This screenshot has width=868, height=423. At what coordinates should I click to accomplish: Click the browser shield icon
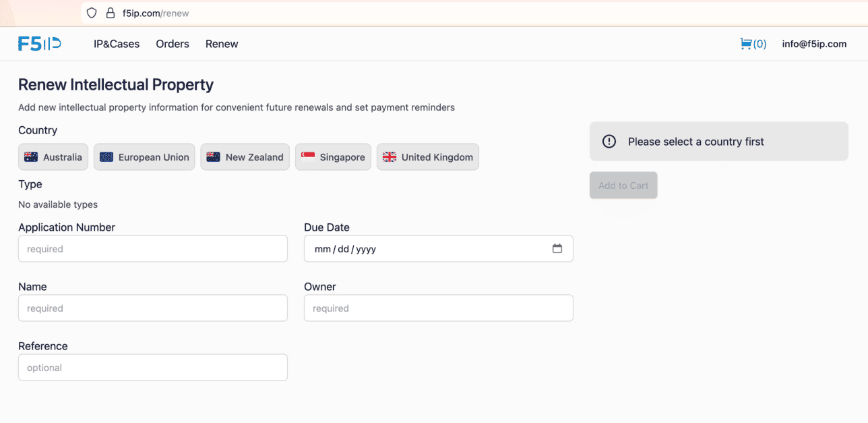coord(92,13)
